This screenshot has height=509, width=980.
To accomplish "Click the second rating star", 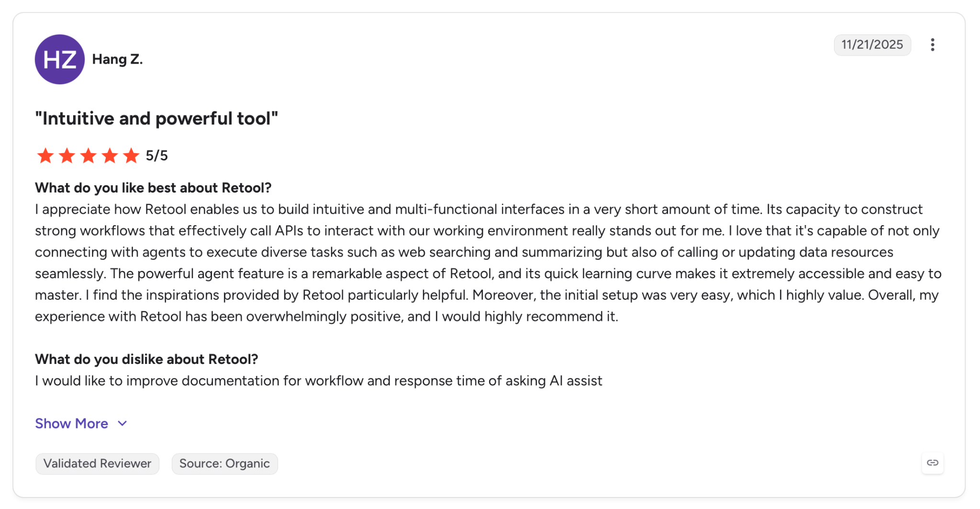I will click(67, 156).
